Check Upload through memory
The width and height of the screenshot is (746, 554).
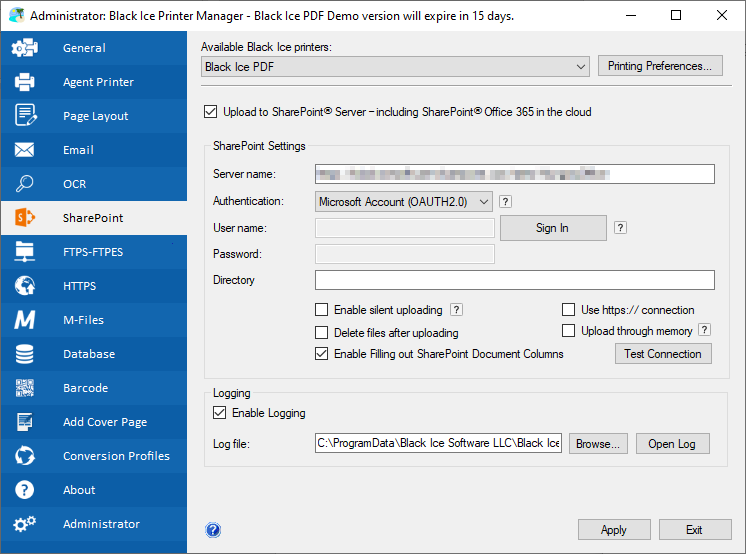[x=569, y=330]
